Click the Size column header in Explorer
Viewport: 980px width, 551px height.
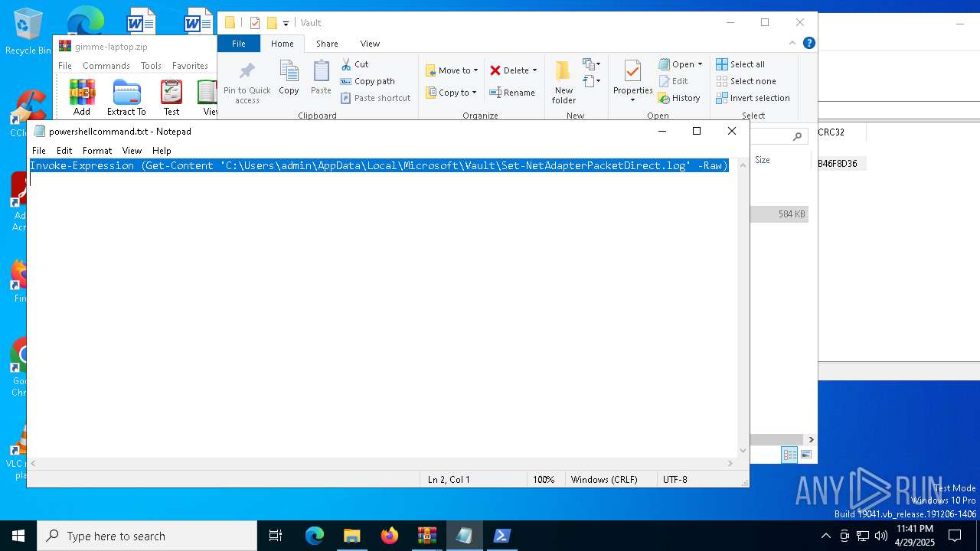click(x=763, y=160)
